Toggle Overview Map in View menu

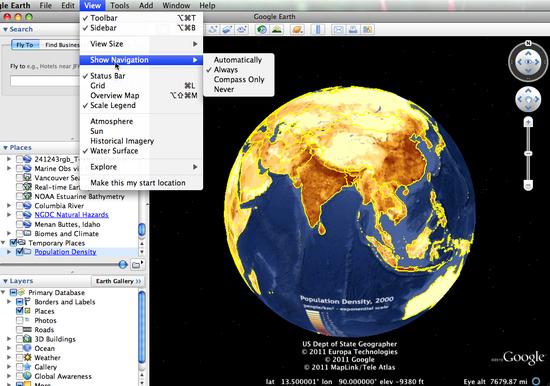[x=141, y=95]
